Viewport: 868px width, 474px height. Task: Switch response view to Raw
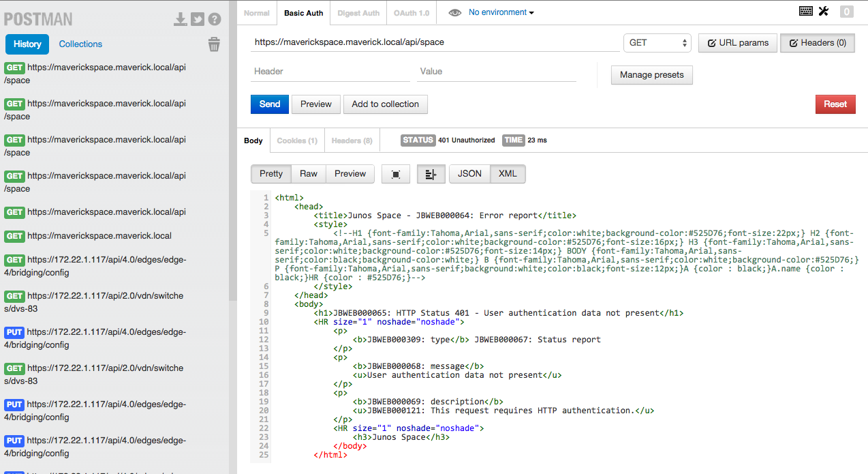point(309,174)
